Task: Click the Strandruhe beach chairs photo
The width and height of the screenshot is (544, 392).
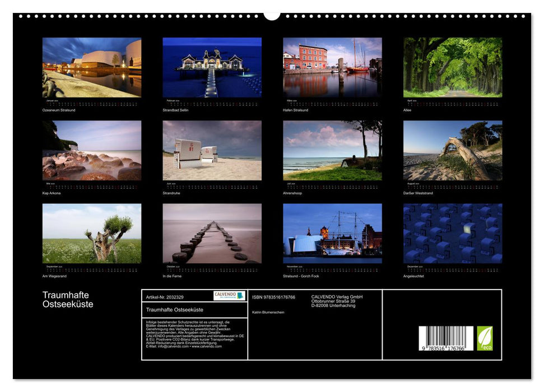Action: 214,150
